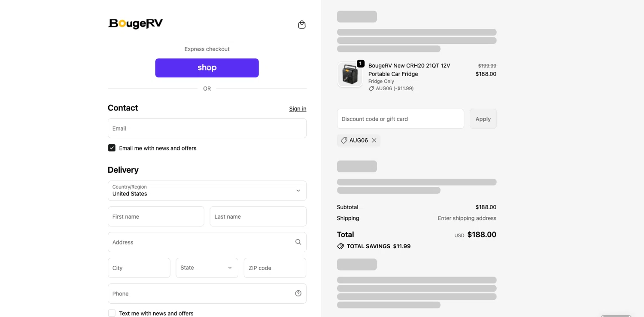Open the State dropdown
This screenshot has height=317, width=644.
[x=207, y=268]
